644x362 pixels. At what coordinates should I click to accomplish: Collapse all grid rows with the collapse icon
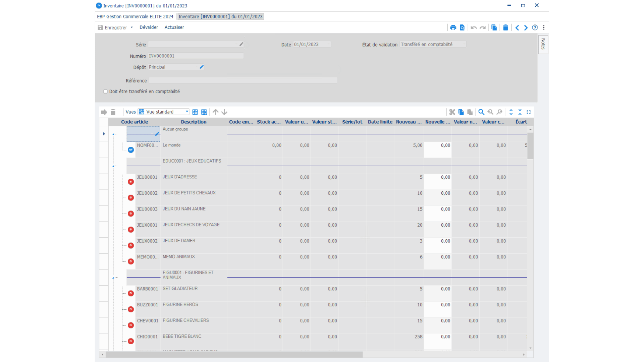pos(520,112)
